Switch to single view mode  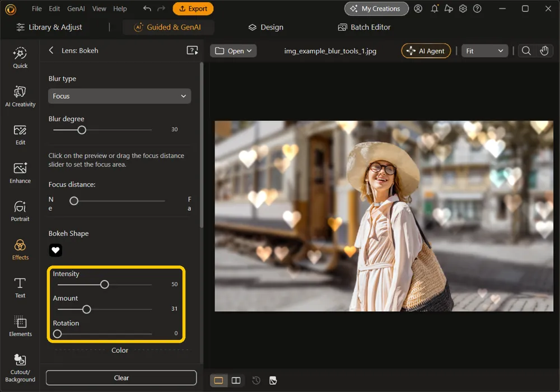[x=218, y=380]
